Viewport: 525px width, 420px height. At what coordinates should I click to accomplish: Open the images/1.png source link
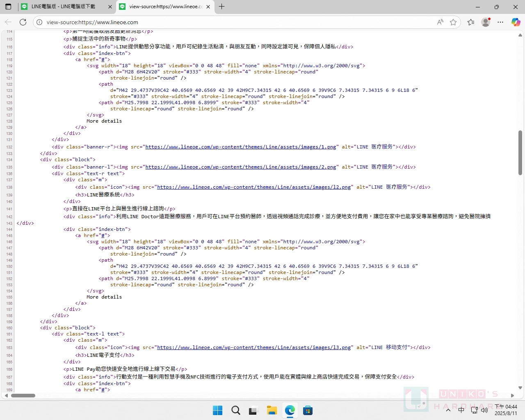coord(241,147)
